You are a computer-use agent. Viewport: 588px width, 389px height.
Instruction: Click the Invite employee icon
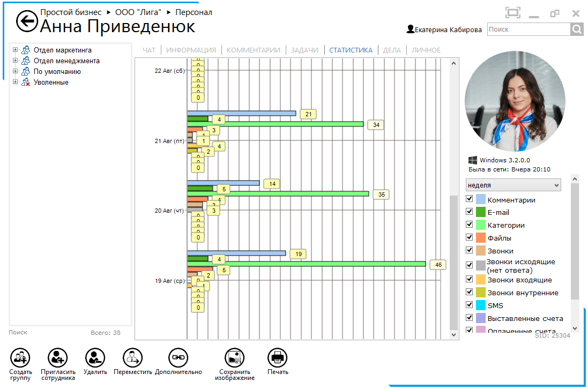[57, 357]
